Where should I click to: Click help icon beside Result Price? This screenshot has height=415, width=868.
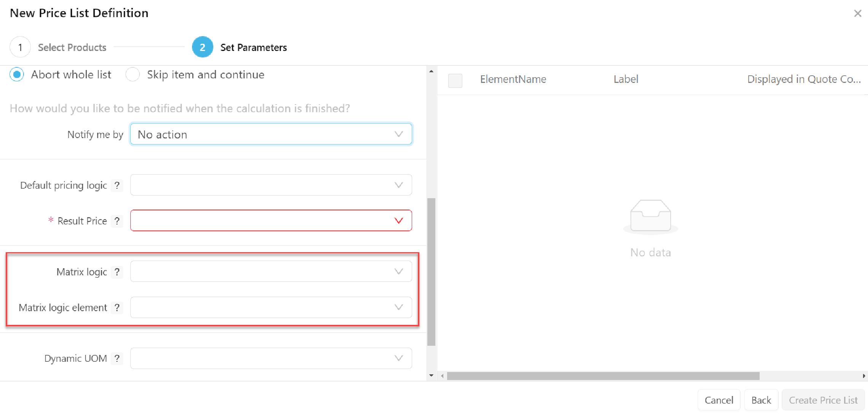[117, 221]
